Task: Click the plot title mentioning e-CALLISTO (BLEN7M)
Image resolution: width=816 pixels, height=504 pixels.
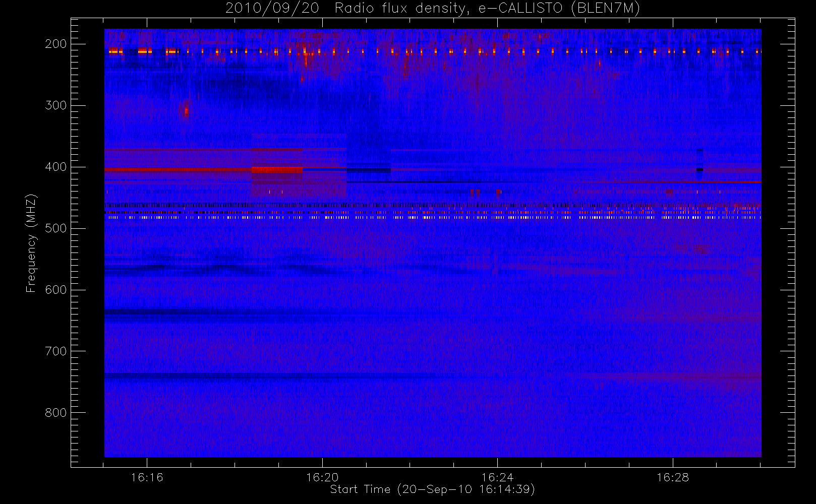Action: 433,9
